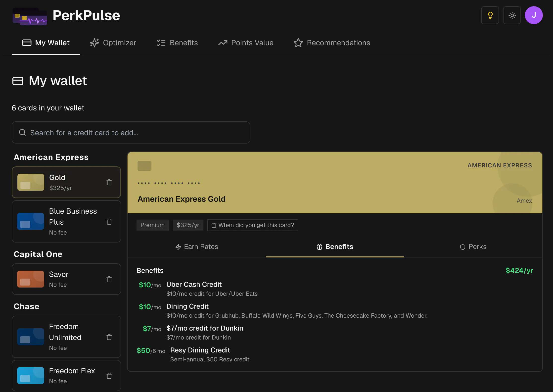Click the Resy Dining Credit benefit
The image size is (553, 392).
[200, 350]
